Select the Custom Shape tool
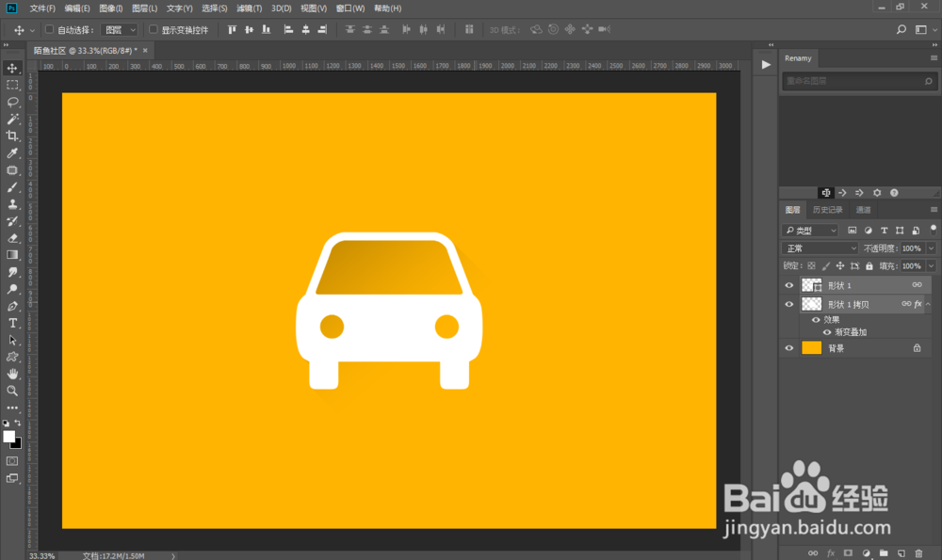 point(12,357)
